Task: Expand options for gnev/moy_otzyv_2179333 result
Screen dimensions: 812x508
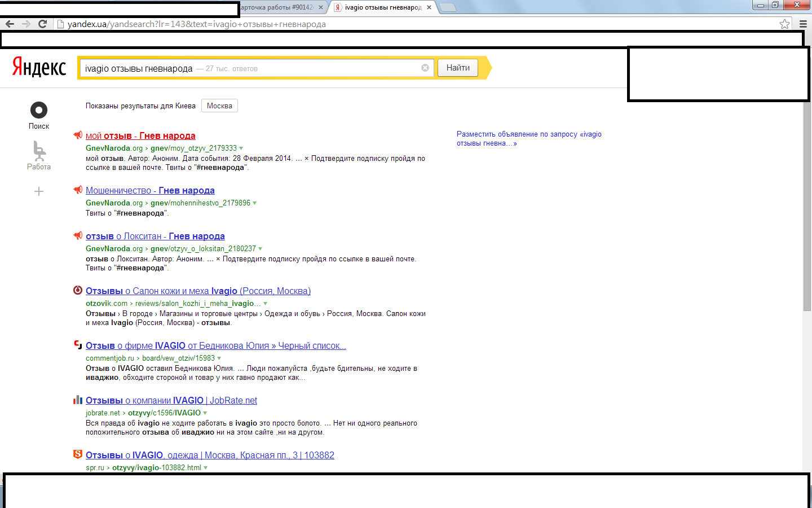Action: coord(241,148)
